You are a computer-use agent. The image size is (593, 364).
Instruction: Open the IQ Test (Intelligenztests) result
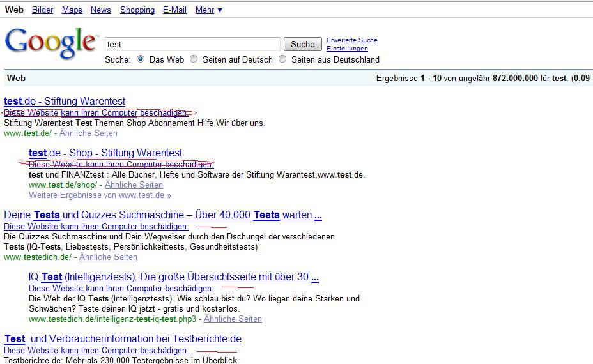174,277
